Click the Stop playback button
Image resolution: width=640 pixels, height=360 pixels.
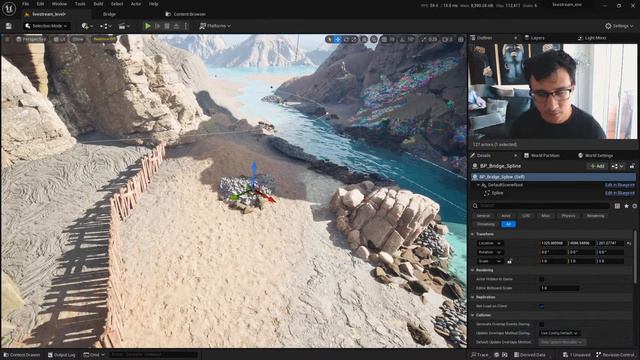point(167,26)
